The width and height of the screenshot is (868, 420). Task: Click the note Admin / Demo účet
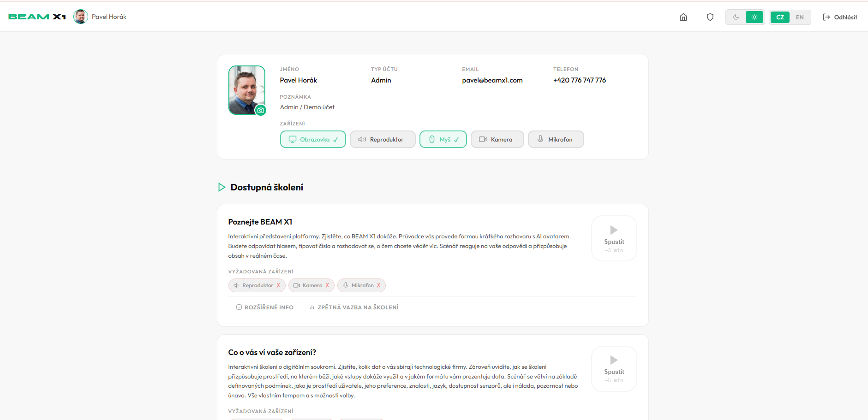click(x=307, y=107)
